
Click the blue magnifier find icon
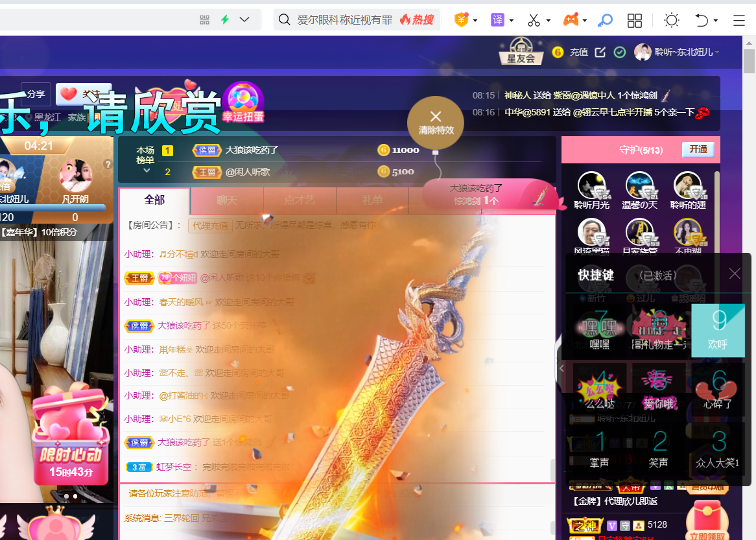(x=605, y=19)
